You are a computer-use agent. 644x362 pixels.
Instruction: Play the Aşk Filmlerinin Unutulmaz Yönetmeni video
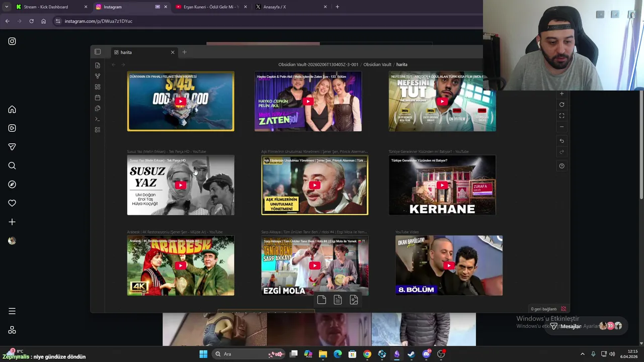tap(314, 185)
